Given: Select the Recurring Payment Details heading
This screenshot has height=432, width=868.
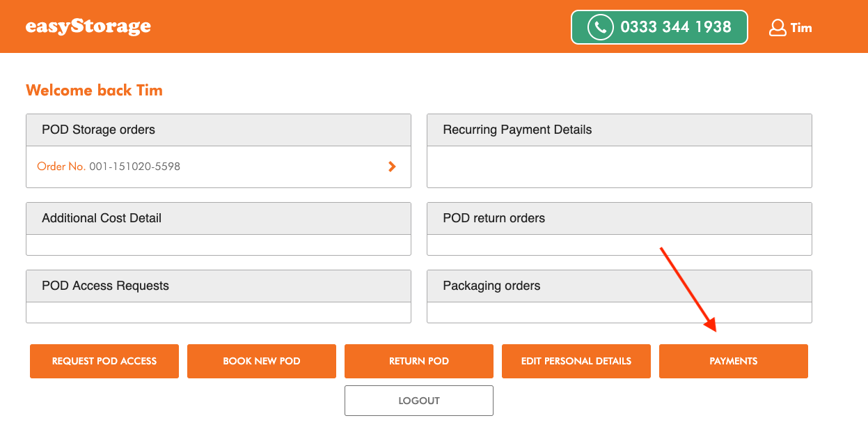Looking at the screenshot, I should click(x=517, y=130).
